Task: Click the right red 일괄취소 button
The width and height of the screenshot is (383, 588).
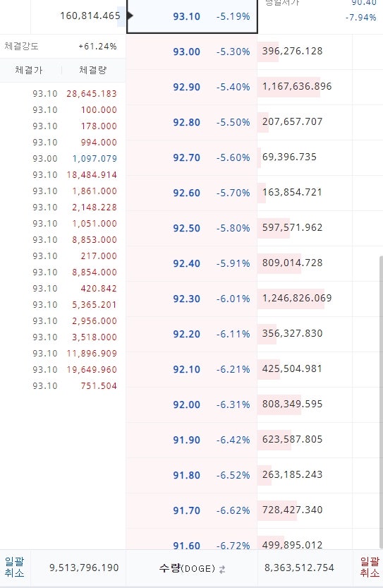Action: pos(370,568)
